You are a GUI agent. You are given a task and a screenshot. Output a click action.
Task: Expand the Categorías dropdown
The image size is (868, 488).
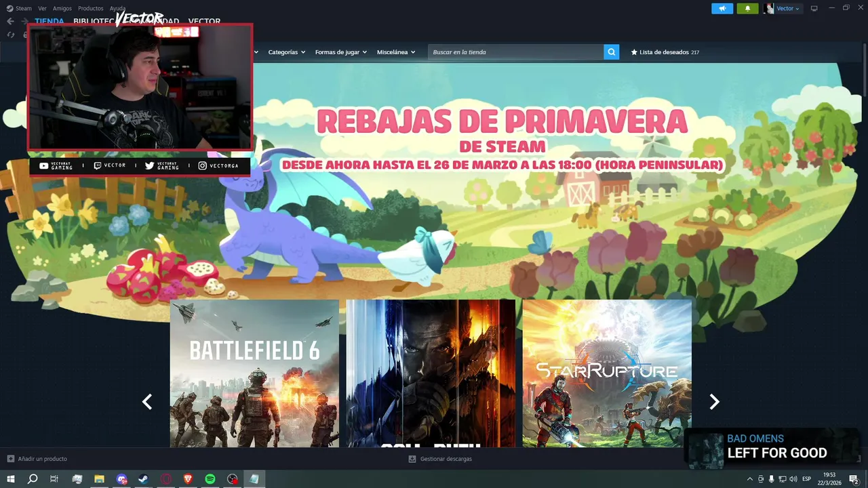287,52
